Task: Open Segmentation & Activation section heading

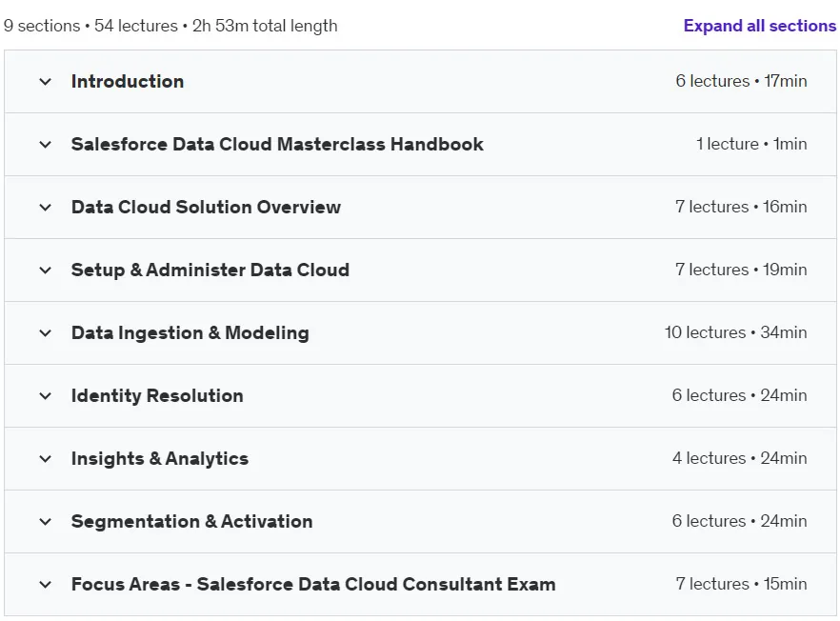Action: click(x=192, y=521)
